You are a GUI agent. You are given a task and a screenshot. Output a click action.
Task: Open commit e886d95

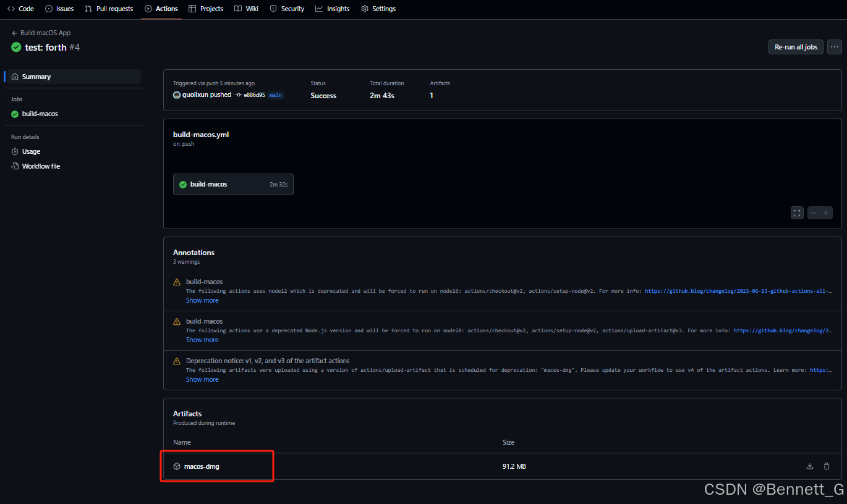tap(254, 95)
